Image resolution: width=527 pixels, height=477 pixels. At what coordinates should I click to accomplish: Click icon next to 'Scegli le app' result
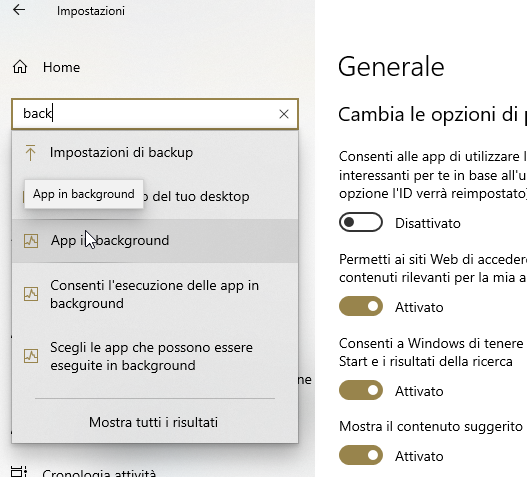click(x=31, y=356)
